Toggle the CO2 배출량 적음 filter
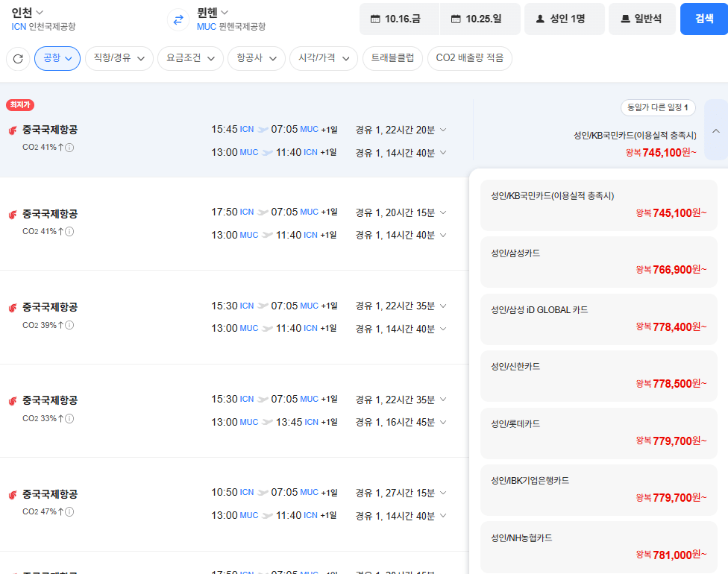The width and height of the screenshot is (728, 574). coord(470,58)
